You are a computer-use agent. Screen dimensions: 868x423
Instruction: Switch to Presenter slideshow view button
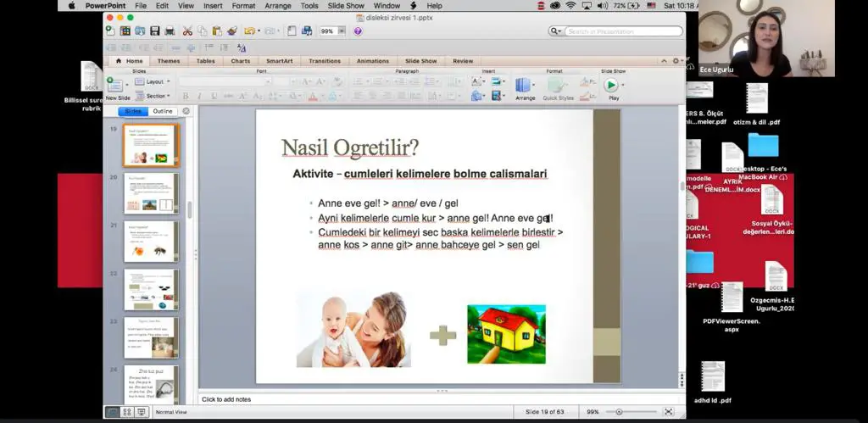(142, 412)
